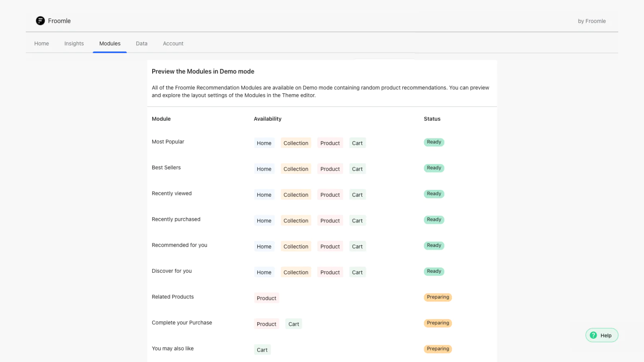
Task: Click Ready status for Most Popular
Action: (x=434, y=142)
